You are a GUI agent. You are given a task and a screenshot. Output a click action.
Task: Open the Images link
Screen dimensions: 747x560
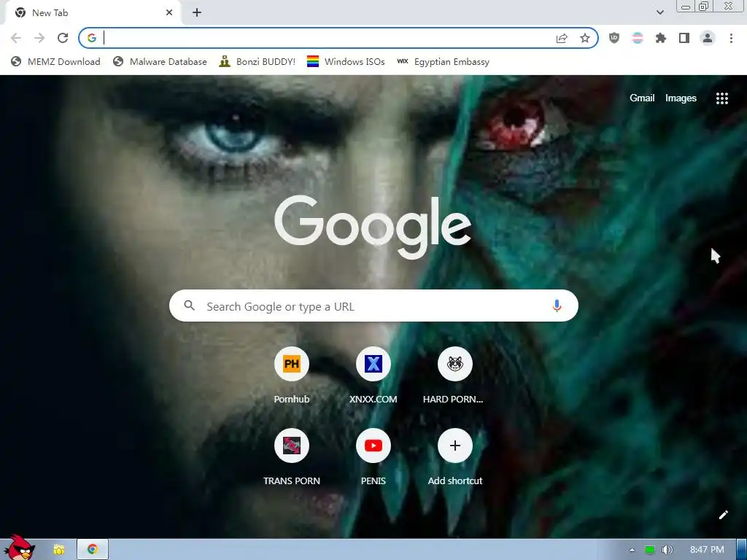pyautogui.click(x=681, y=98)
